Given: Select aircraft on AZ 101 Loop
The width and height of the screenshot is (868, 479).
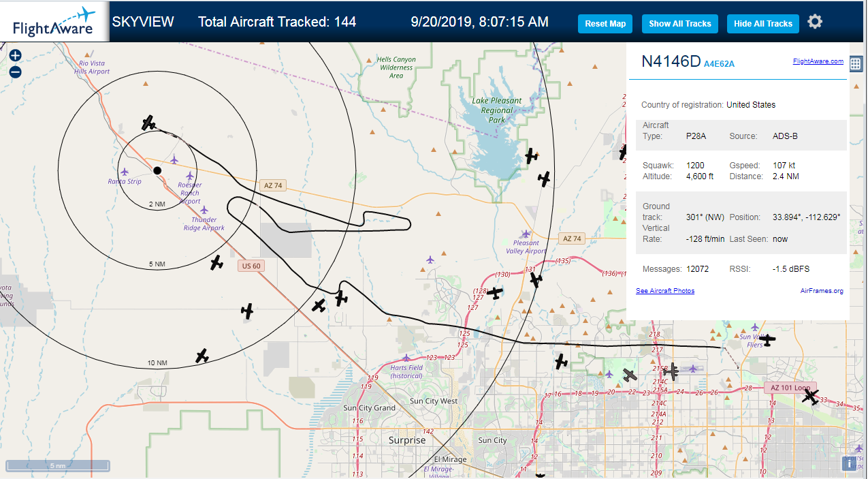Looking at the screenshot, I should tap(810, 396).
